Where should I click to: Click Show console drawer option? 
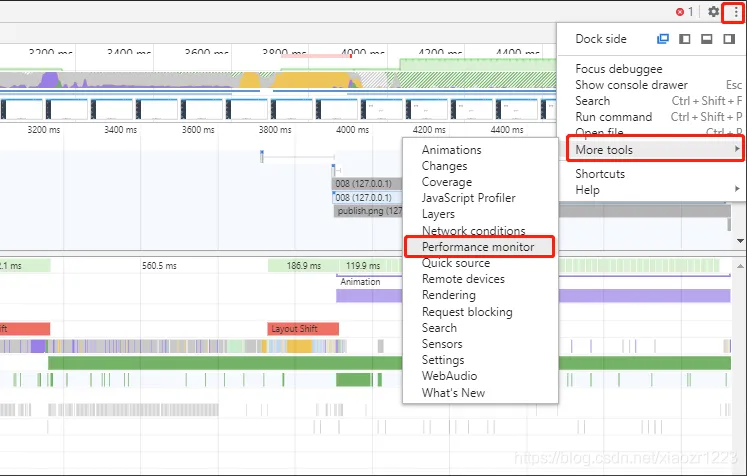631,85
